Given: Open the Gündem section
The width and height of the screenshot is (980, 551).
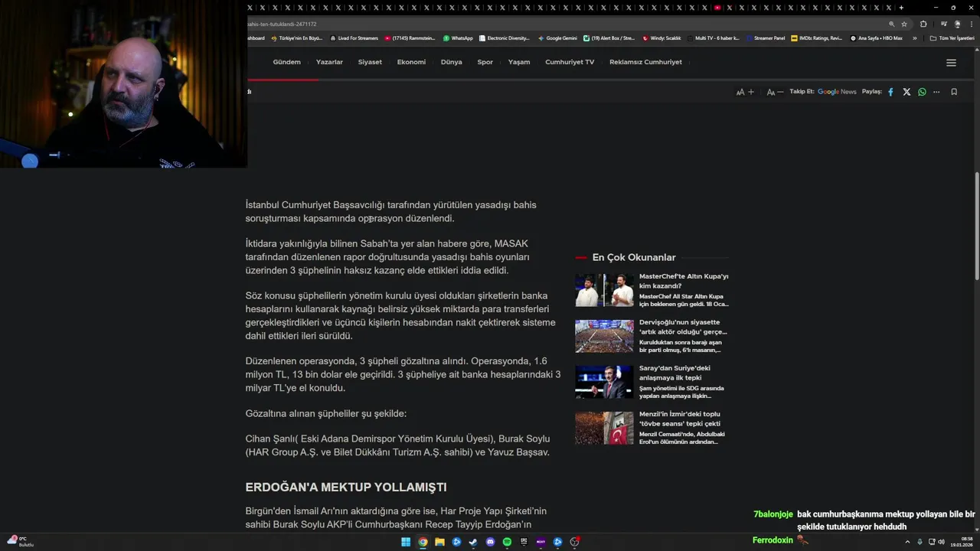Looking at the screenshot, I should [287, 62].
